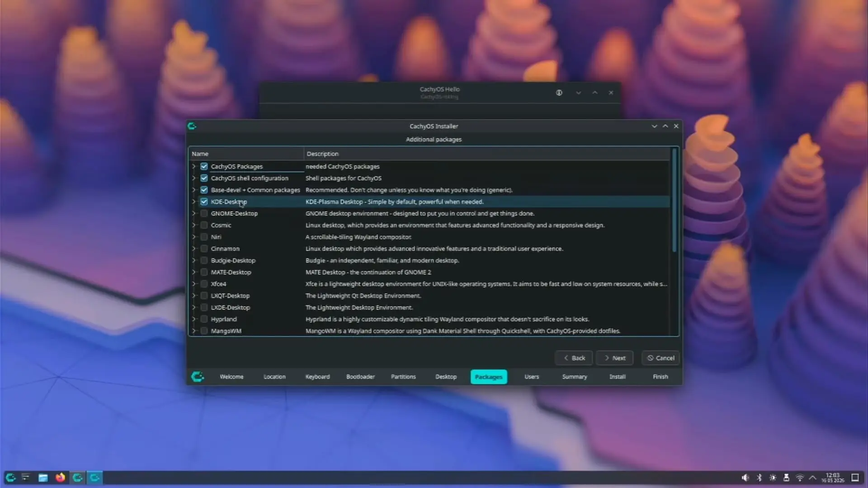868x488 pixels.
Task: Maximize the CachyOS Installer window
Action: pos(665,126)
